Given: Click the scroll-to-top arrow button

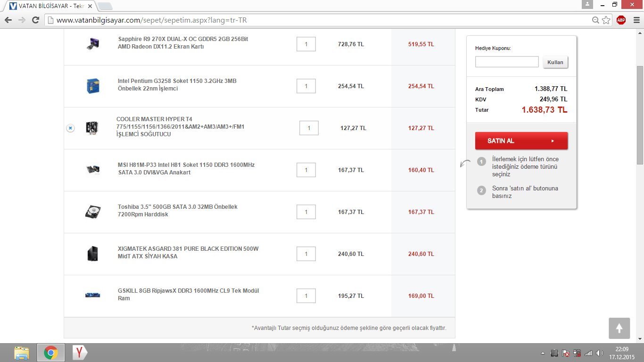Looking at the screenshot, I should click(x=619, y=328).
